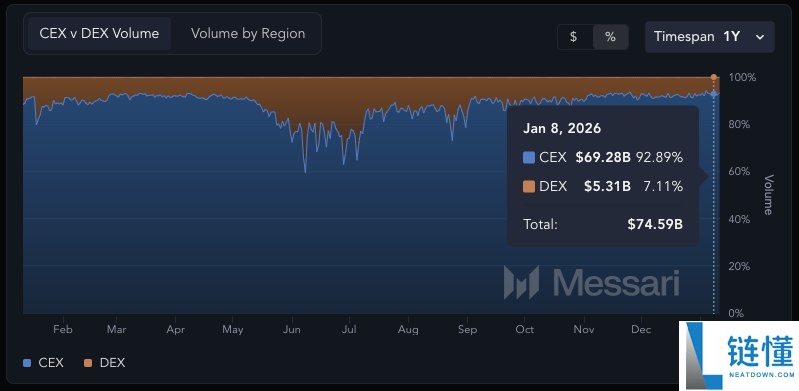Click the Jun x-axis label
The width and height of the screenshot is (799, 391).
[291, 330]
